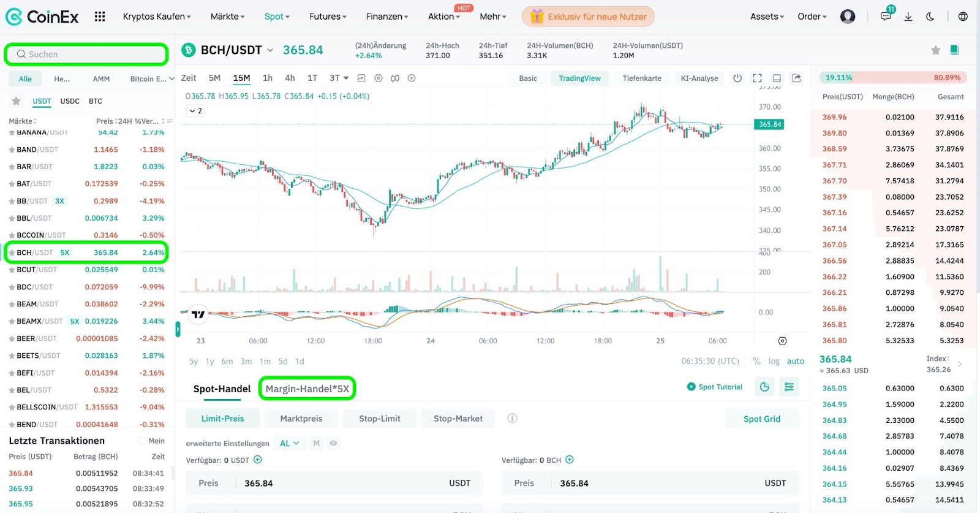This screenshot has width=980, height=513.
Task: Toggle the chart layout panel icon
Action: point(777,78)
